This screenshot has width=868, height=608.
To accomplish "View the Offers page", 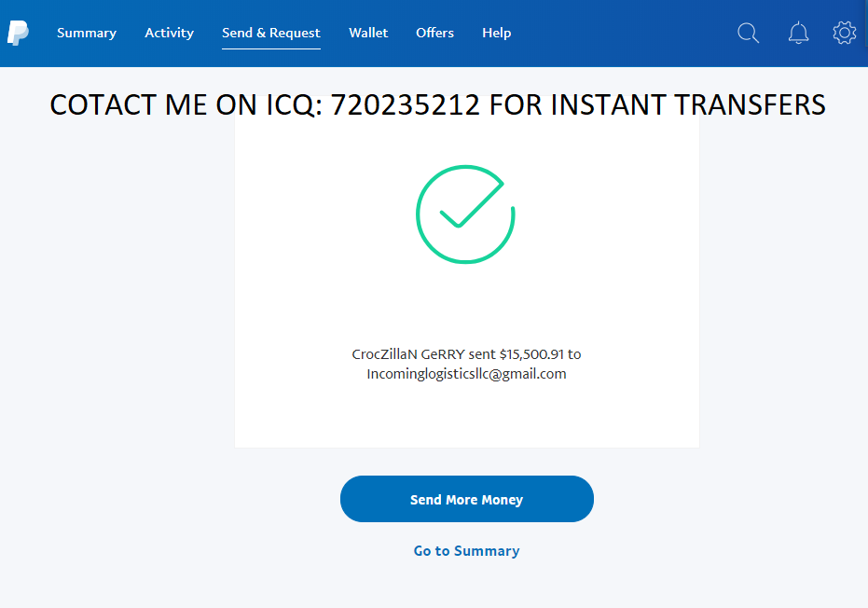I will coord(434,34).
